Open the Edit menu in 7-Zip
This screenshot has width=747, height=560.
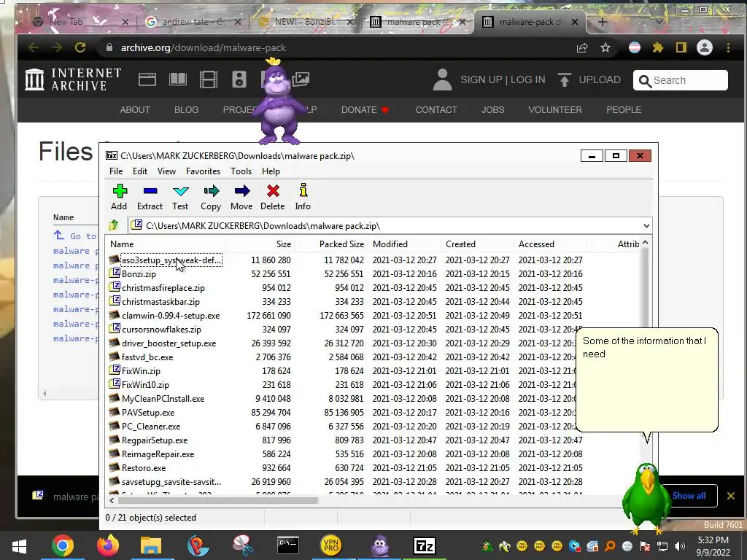[x=140, y=171]
